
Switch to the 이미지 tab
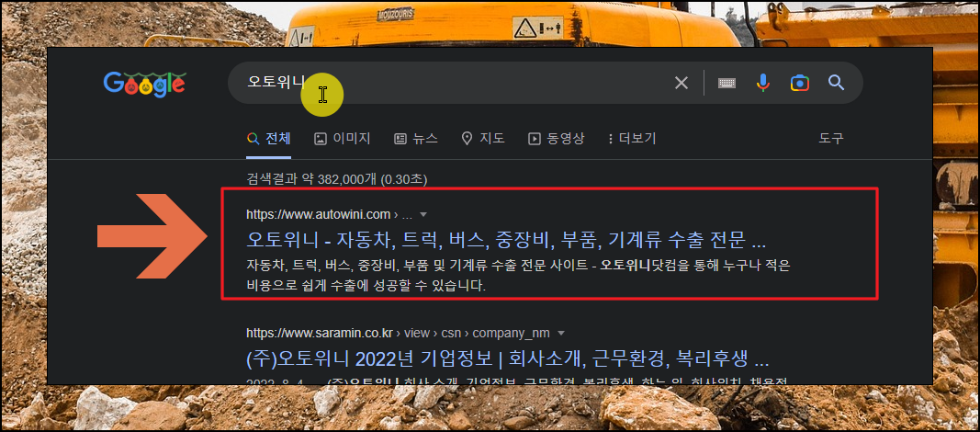tap(343, 139)
